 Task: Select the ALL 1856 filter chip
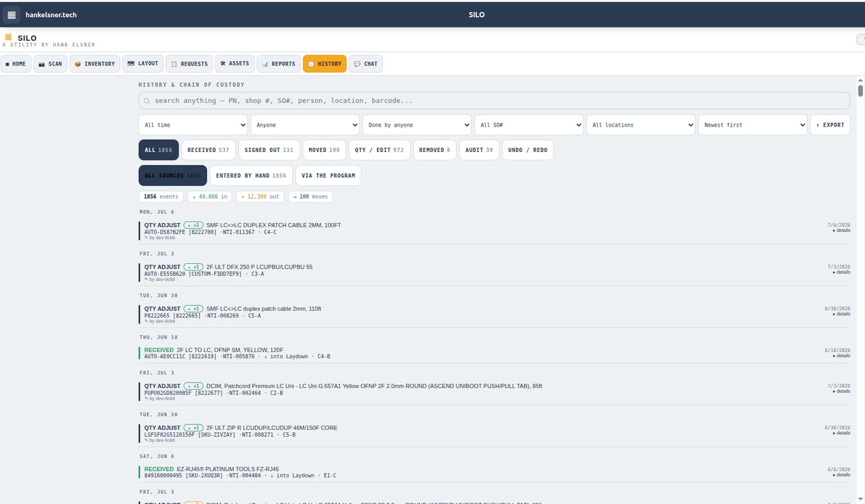tap(159, 150)
